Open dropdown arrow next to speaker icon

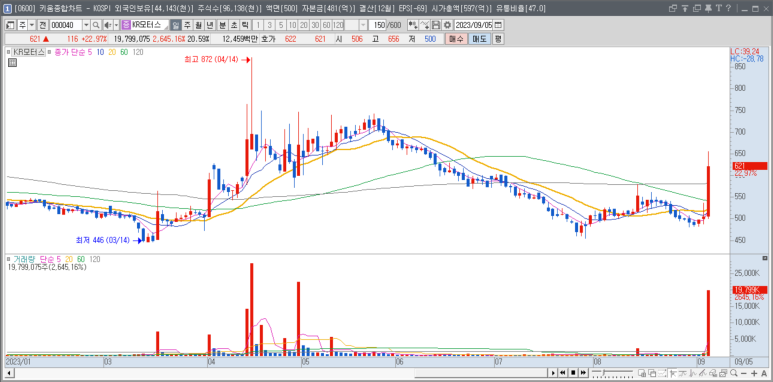pos(116,25)
